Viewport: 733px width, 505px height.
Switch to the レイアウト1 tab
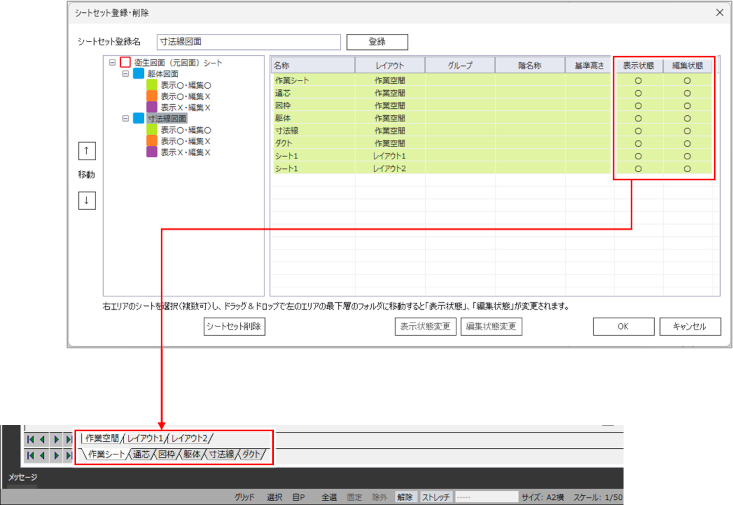pos(146,438)
